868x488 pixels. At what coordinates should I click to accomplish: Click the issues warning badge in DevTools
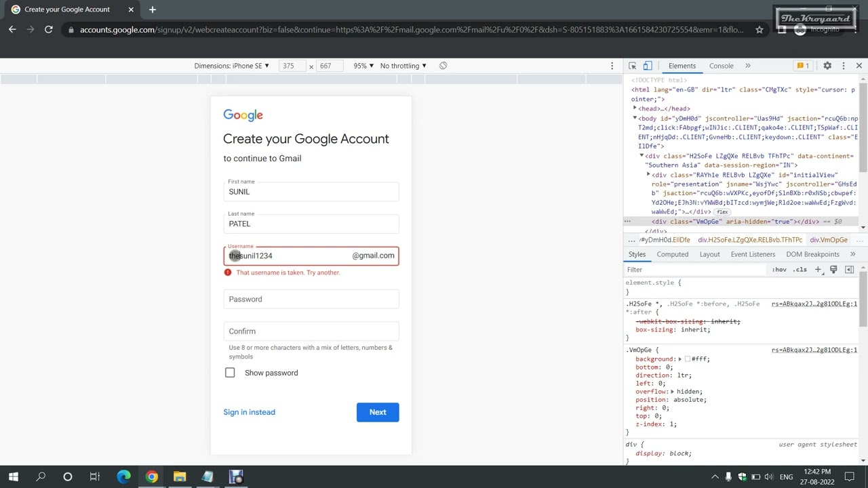[803, 66]
